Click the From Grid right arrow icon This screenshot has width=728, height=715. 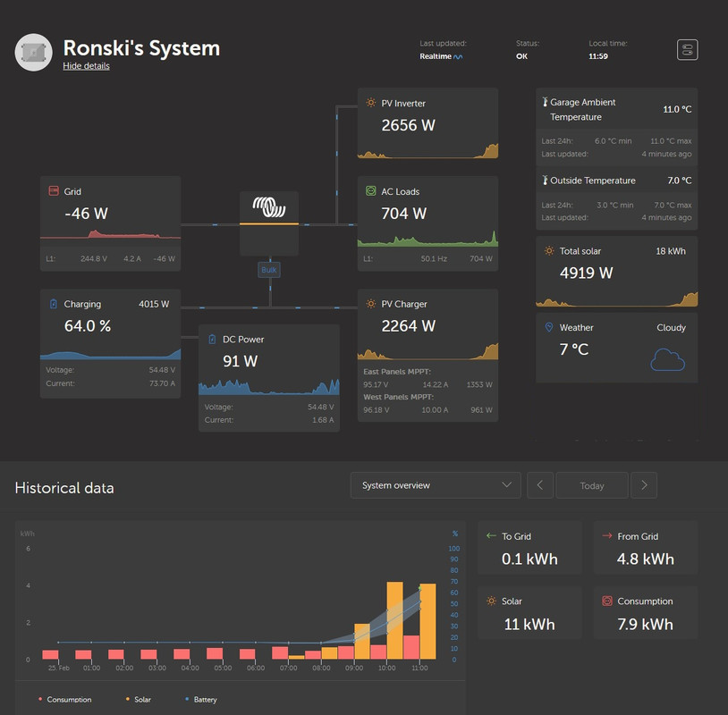click(x=607, y=536)
